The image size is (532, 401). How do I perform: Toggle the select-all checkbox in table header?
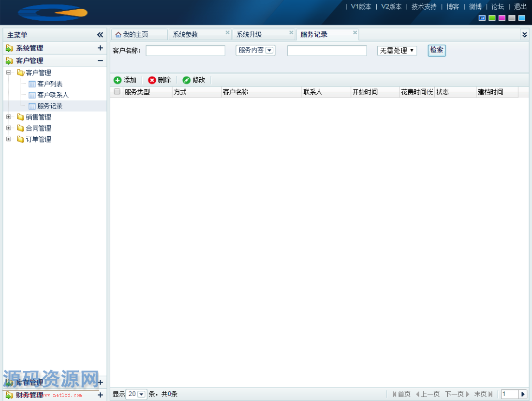(117, 92)
